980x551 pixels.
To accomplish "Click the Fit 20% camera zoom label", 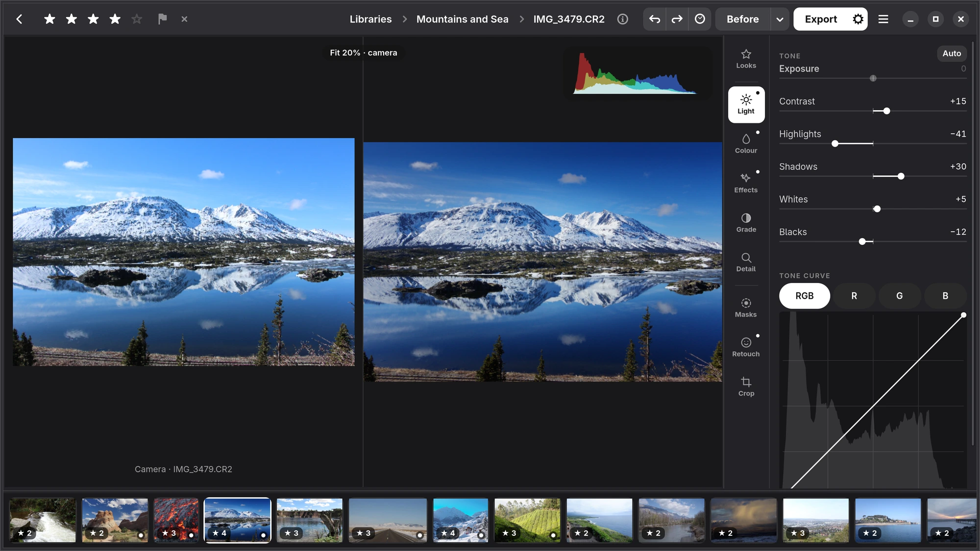I will (363, 53).
